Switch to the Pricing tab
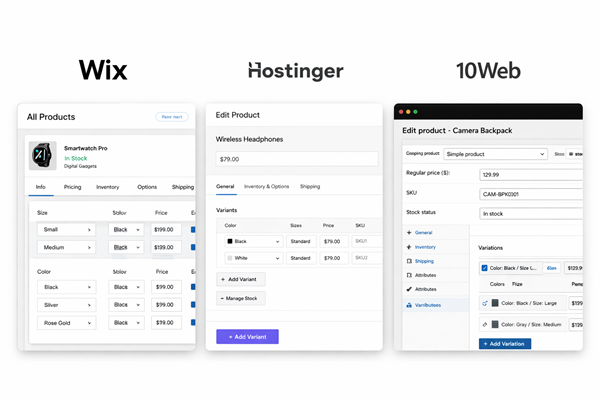 click(x=72, y=187)
